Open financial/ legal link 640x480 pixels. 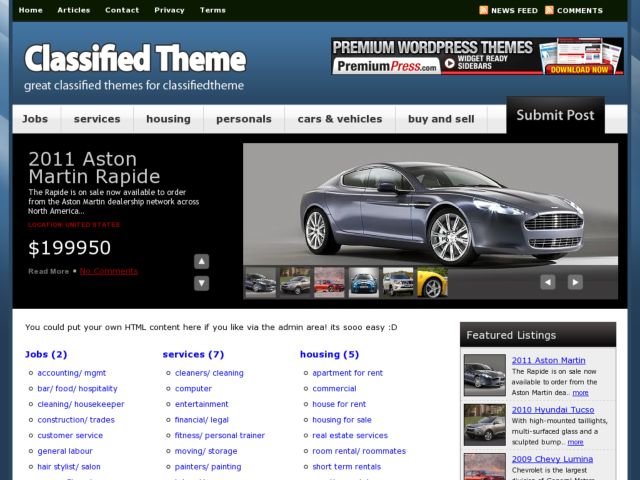click(202, 420)
